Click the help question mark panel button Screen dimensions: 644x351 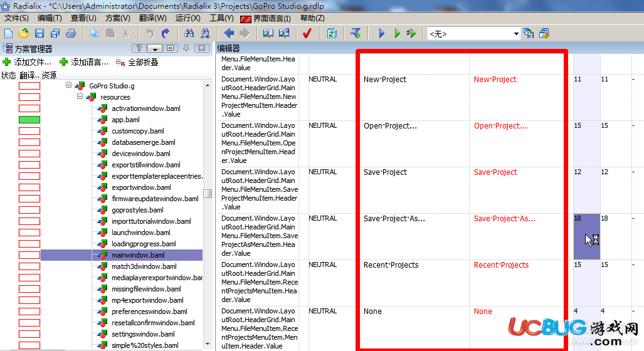[139, 48]
